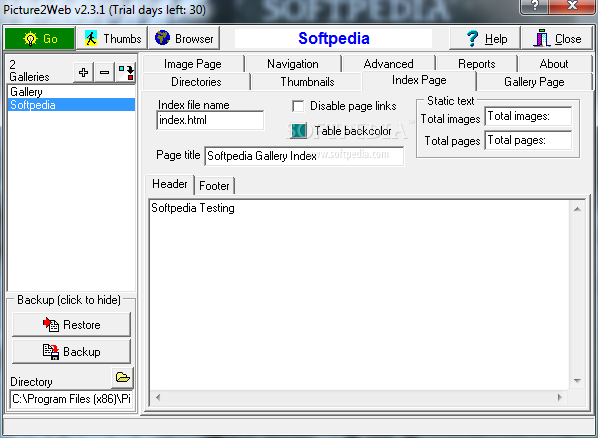Image resolution: width=598 pixels, height=438 pixels.
Task: Enable Disable page links checkbox
Action: [x=298, y=106]
